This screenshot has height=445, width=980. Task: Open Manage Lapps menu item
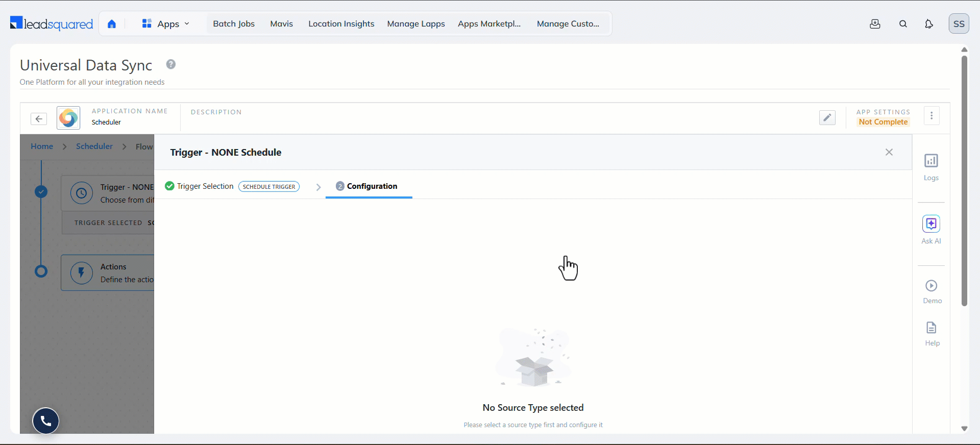pyautogui.click(x=416, y=24)
